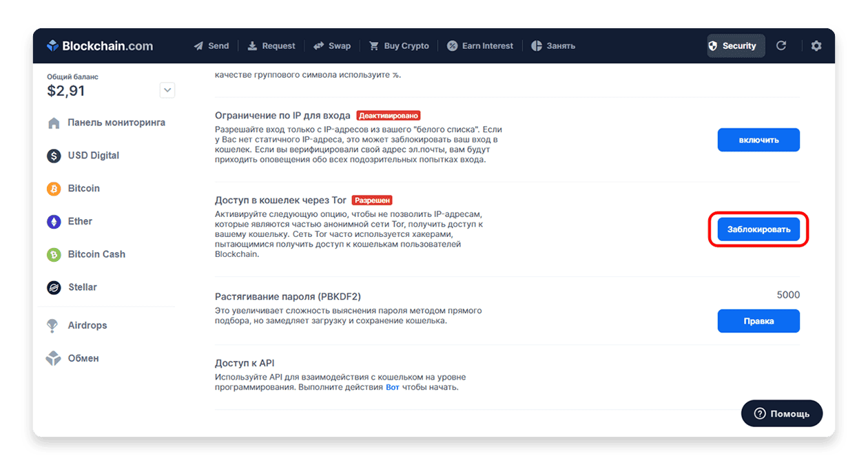This screenshot has width=868, height=465.
Task: Click the Swap arrows icon
Action: (x=318, y=46)
